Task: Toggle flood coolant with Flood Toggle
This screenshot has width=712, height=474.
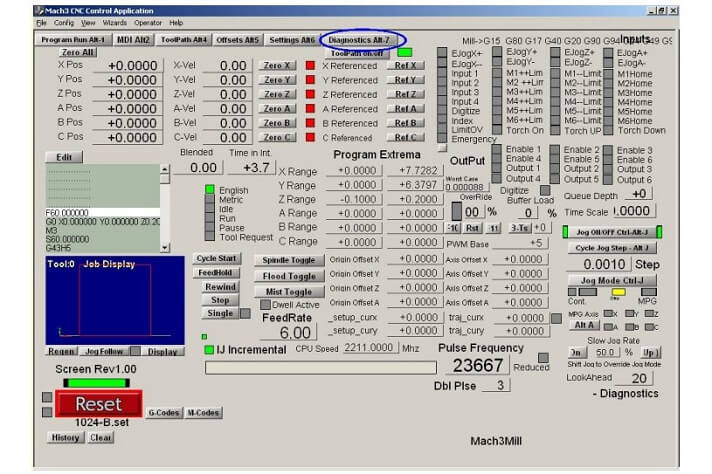Action: 289,276
